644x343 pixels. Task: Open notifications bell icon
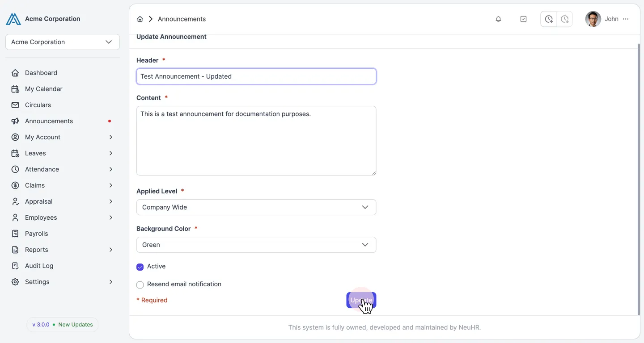[x=498, y=19]
